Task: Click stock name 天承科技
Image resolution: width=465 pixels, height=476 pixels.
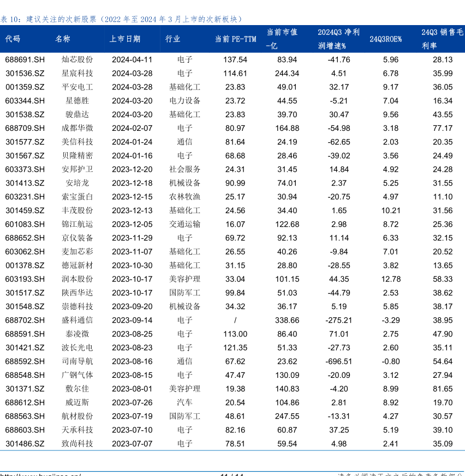Action: tap(77, 430)
